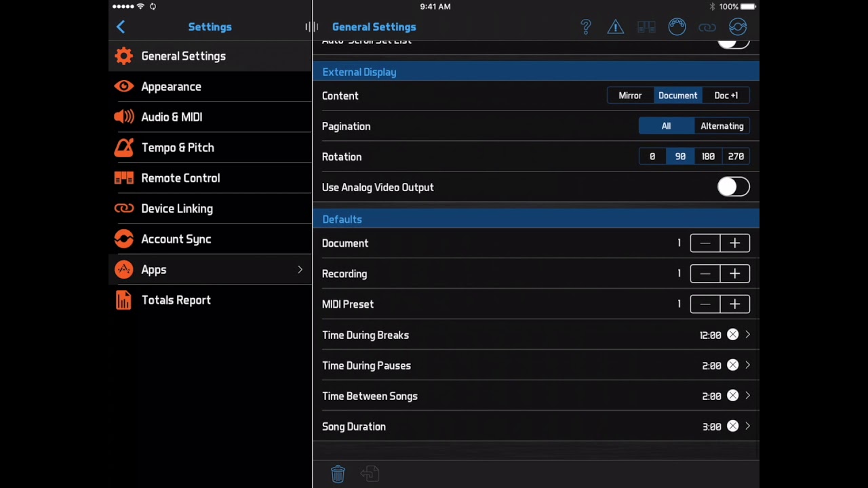Set Rotation to 270
Image resolution: width=868 pixels, height=488 pixels.
coord(736,157)
